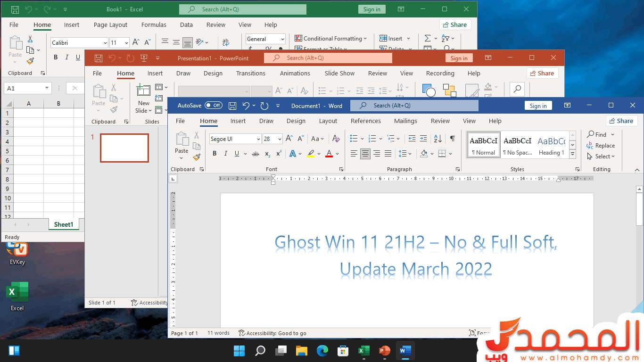Viewport: 644px width, 362px height.
Task: Toggle Italic formatting in Word ribbon
Action: 226,154
